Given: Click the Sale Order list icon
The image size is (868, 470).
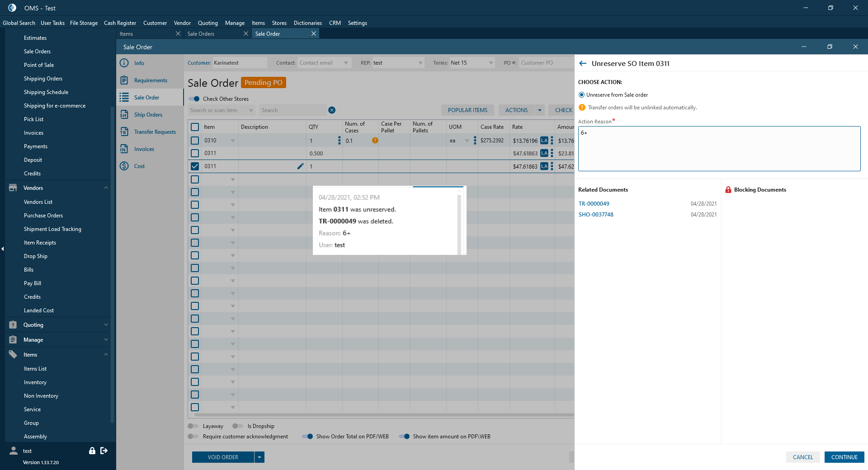Looking at the screenshot, I should [124, 98].
